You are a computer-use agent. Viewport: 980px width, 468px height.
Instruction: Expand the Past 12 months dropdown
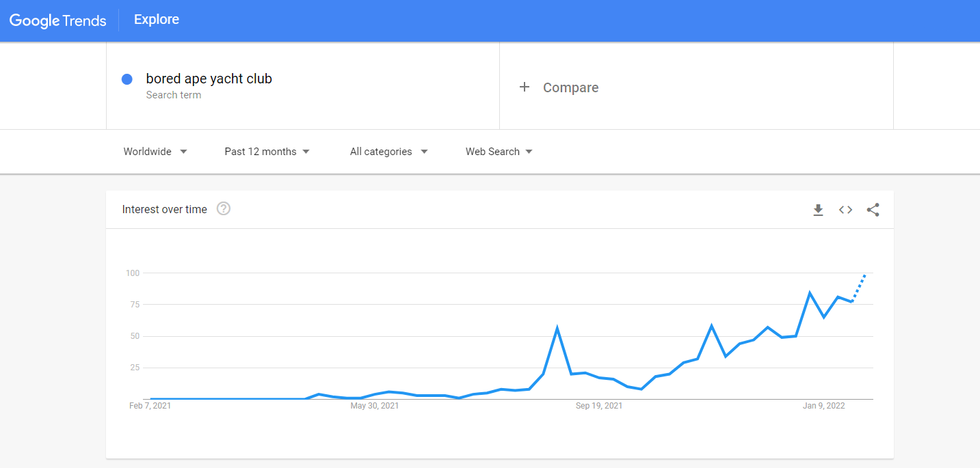267,152
